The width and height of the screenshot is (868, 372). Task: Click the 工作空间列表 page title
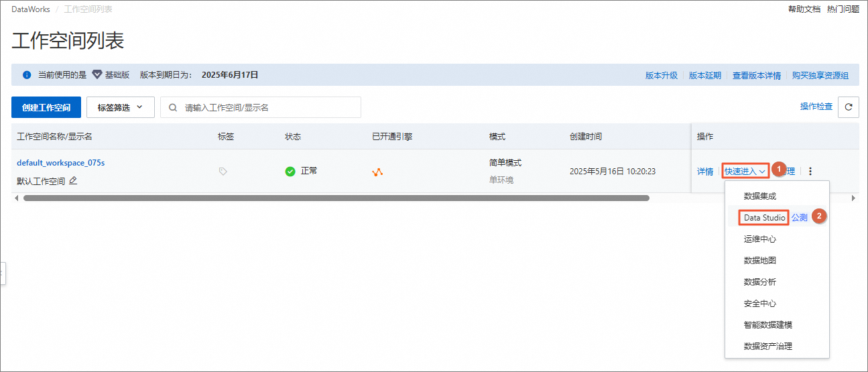68,41
